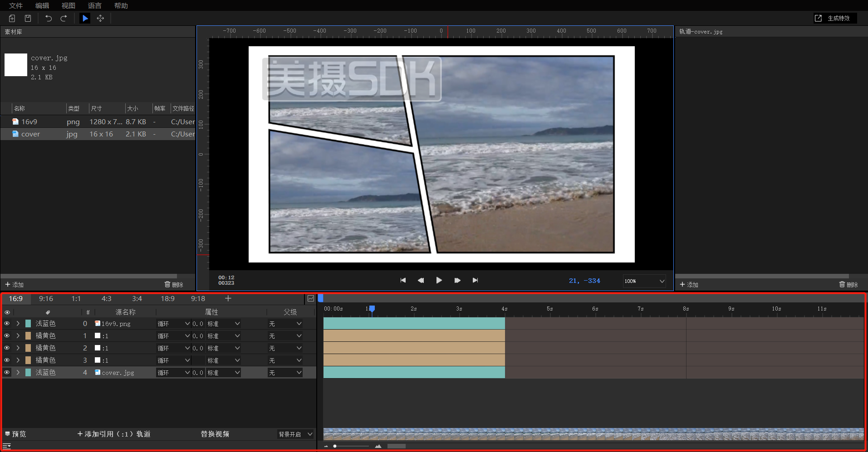Viewport: 868px width, 452px height.
Task: Expand the cover.jpg layer row
Action: pyautogui.click(x=18, y=372)
